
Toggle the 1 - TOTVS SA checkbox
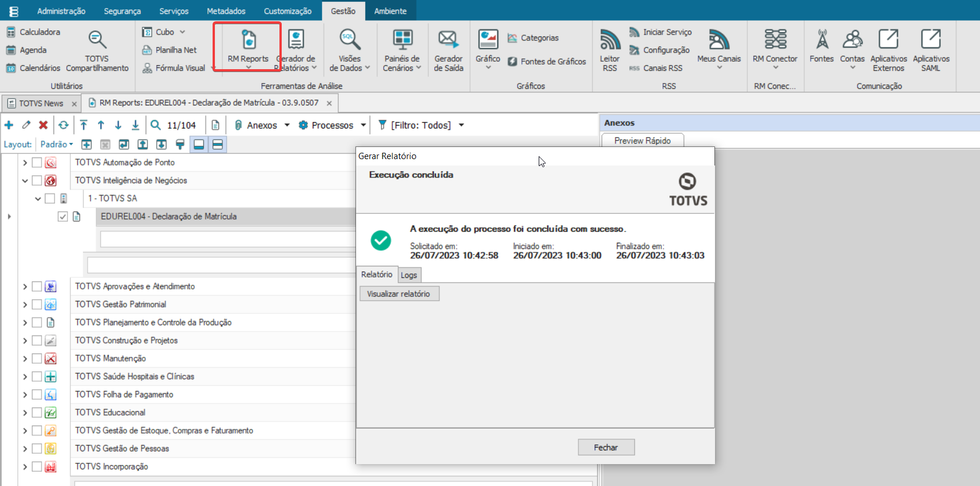pos(50,198)
